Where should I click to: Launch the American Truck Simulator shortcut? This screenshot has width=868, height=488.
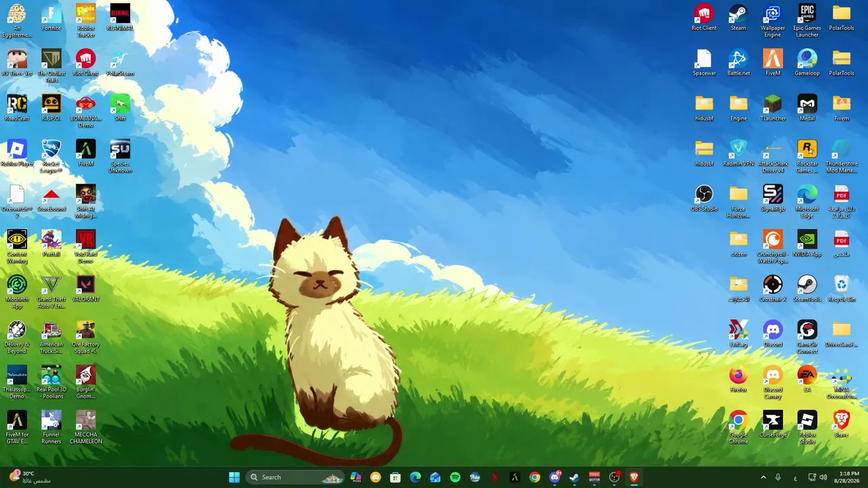coord(52,338)
